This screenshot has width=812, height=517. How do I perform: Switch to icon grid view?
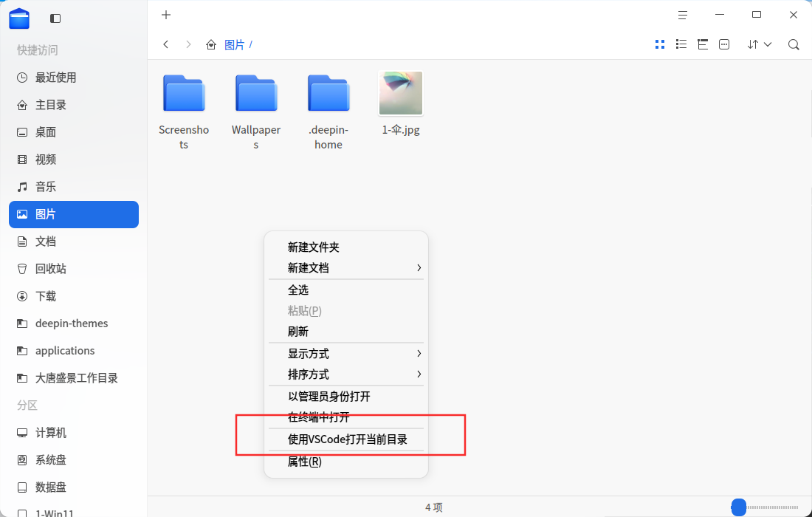pyautogui.click(x=660, y=44)
